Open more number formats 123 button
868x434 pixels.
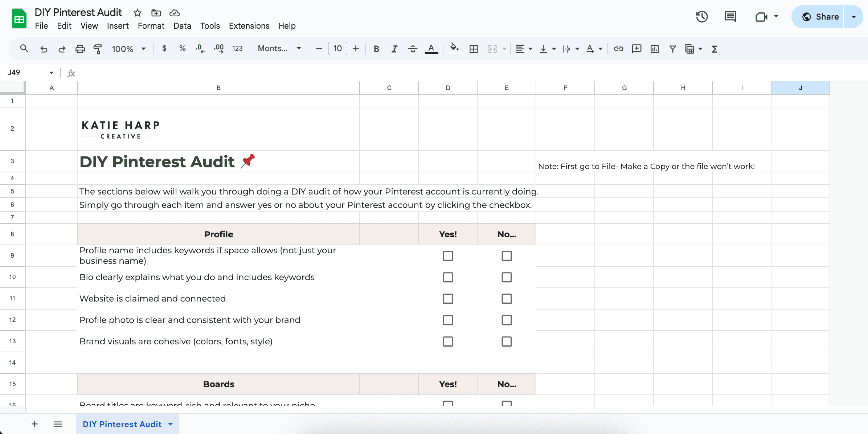tap(237, 49)
